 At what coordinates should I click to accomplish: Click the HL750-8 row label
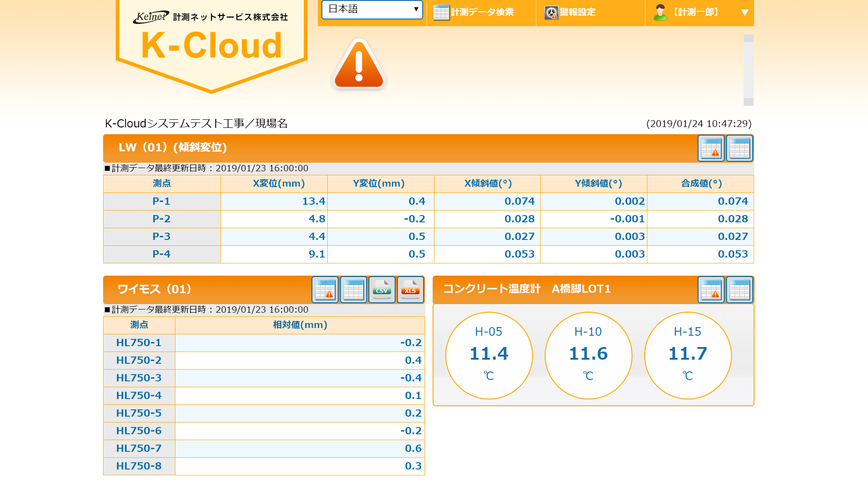pyautogui.click(x=139, y=466)
